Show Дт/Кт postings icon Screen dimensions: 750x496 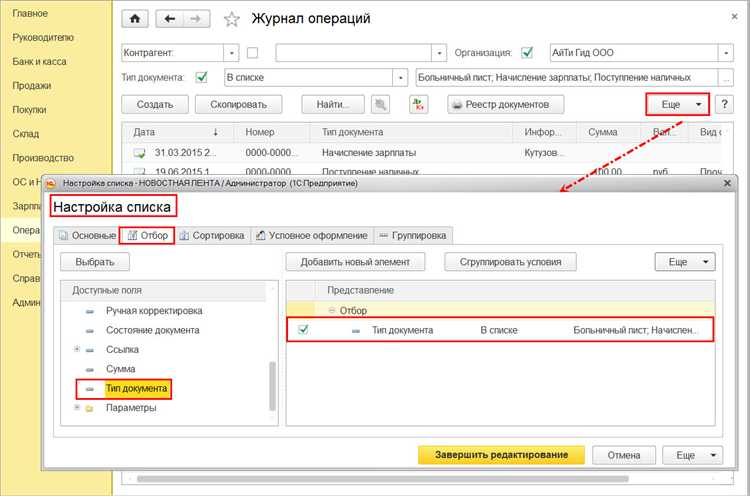[419, 104]
